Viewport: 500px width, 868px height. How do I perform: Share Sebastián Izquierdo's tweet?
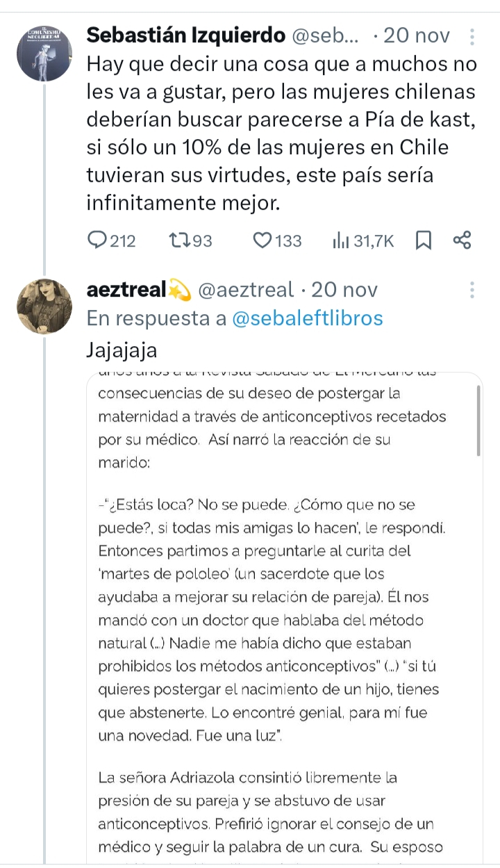pos(462,240)
